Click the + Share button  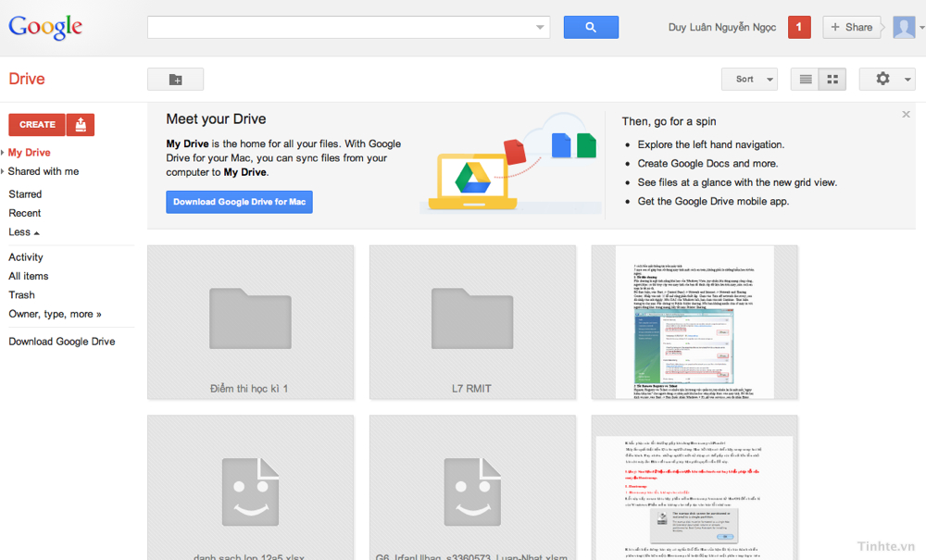click(x=852, y=27)
